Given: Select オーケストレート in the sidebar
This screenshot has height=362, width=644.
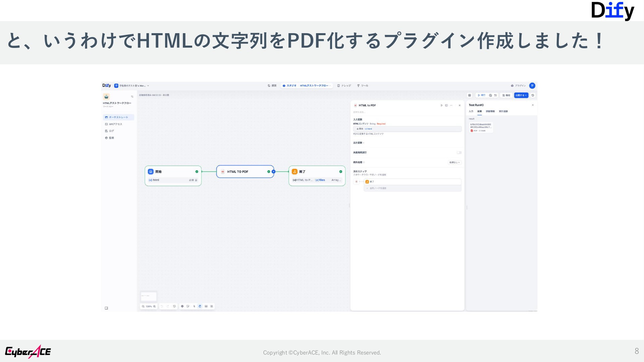Looking at the screenshot, I should coord(118,117).
